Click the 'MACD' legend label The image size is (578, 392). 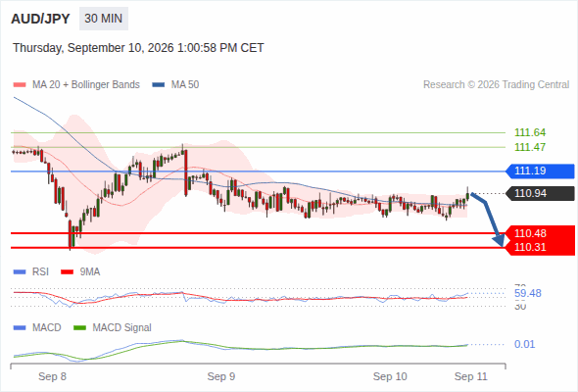click(x=47, y=328)
